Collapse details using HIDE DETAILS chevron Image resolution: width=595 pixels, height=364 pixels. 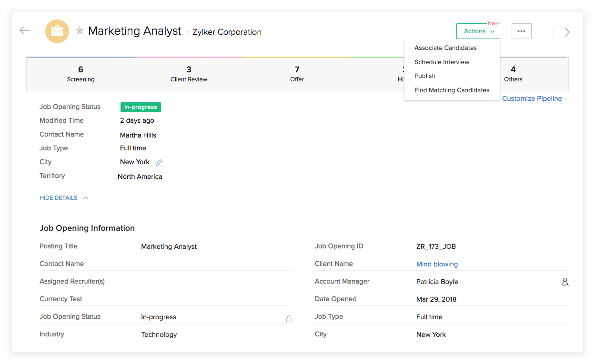(86, 198)
